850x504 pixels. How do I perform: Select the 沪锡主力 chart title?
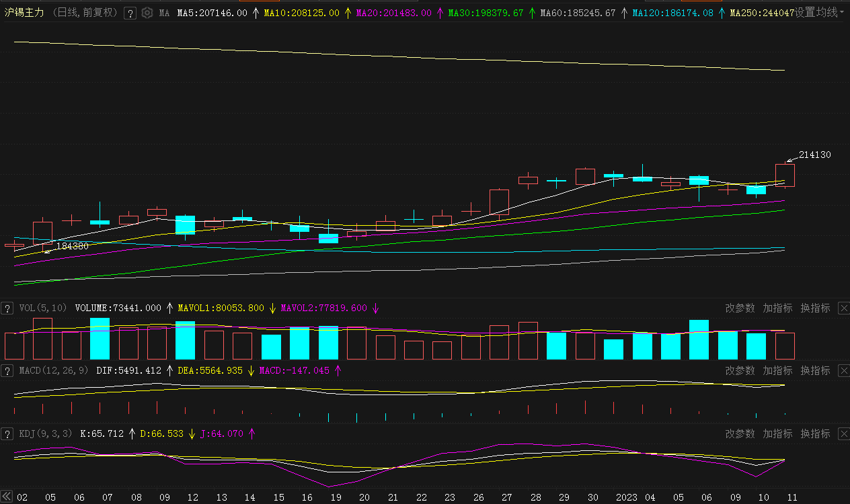(25, 13)
